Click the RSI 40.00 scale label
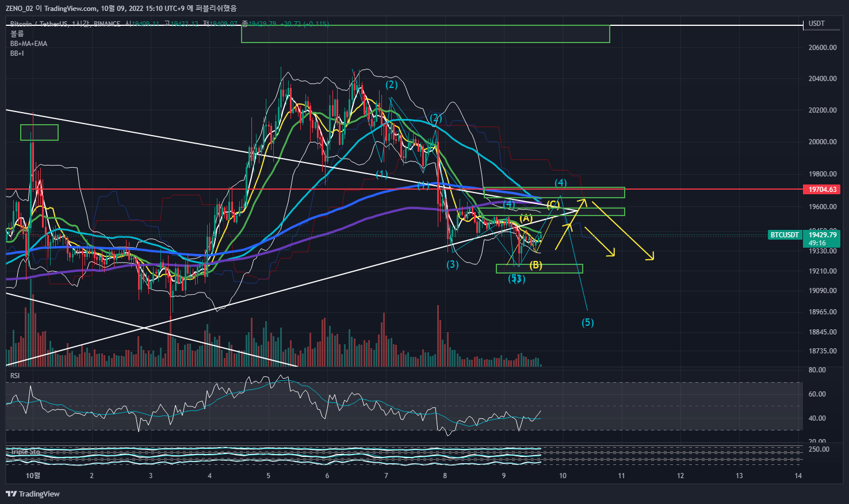849x504 pixels. 817,418
